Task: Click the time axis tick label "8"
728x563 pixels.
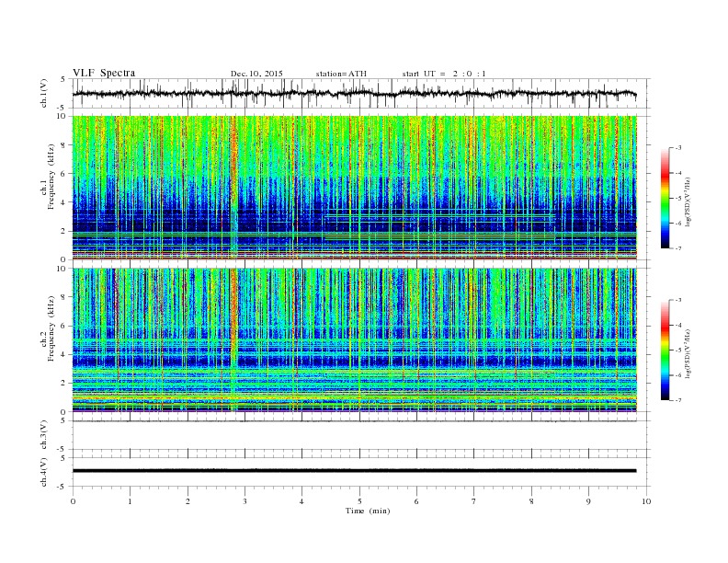Action: point(531,501)
